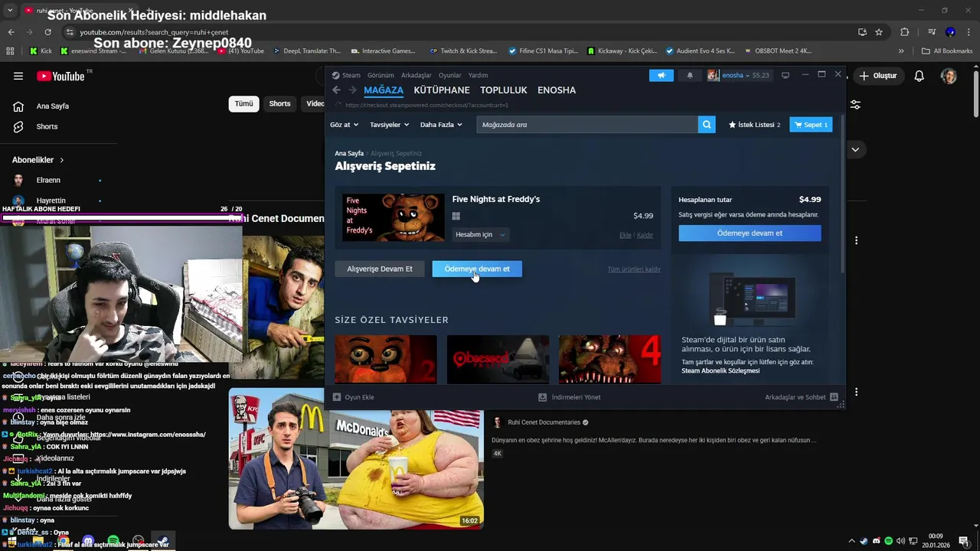Enter Steam Big Picture mode monitor icon
This screenshot has height=551, width=980.
[785, 75]
